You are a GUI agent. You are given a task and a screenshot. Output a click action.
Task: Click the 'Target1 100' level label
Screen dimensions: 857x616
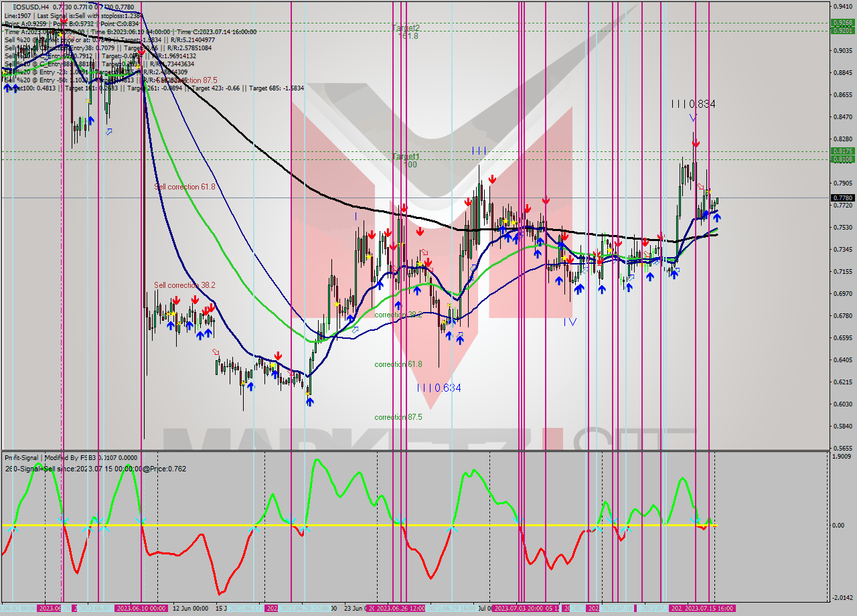pos(406,160)
